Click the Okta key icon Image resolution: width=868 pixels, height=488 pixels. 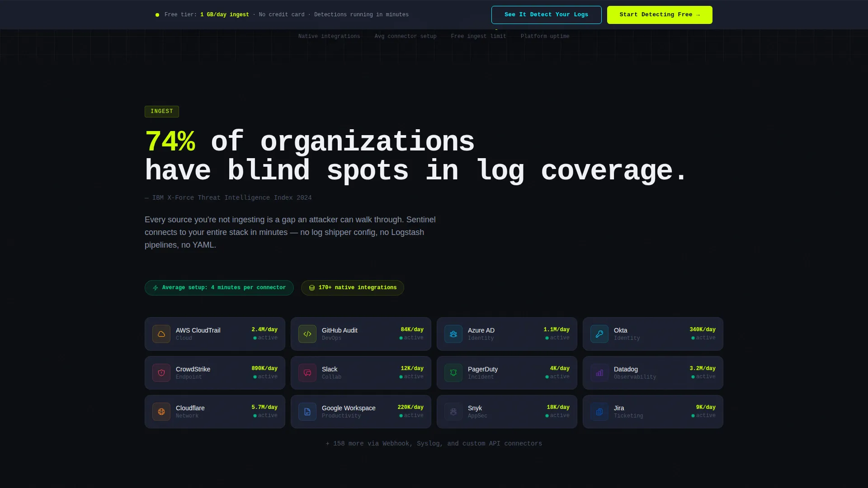coord(599,334)
